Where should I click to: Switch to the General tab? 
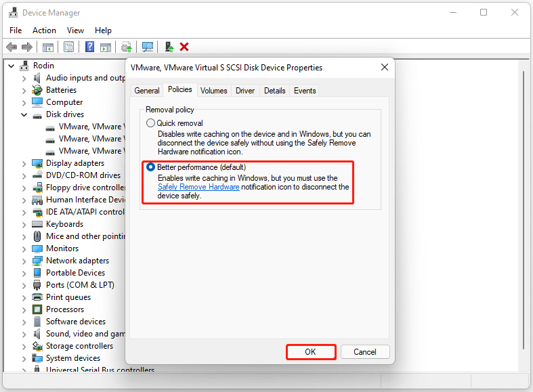click(x=147, y=91)
